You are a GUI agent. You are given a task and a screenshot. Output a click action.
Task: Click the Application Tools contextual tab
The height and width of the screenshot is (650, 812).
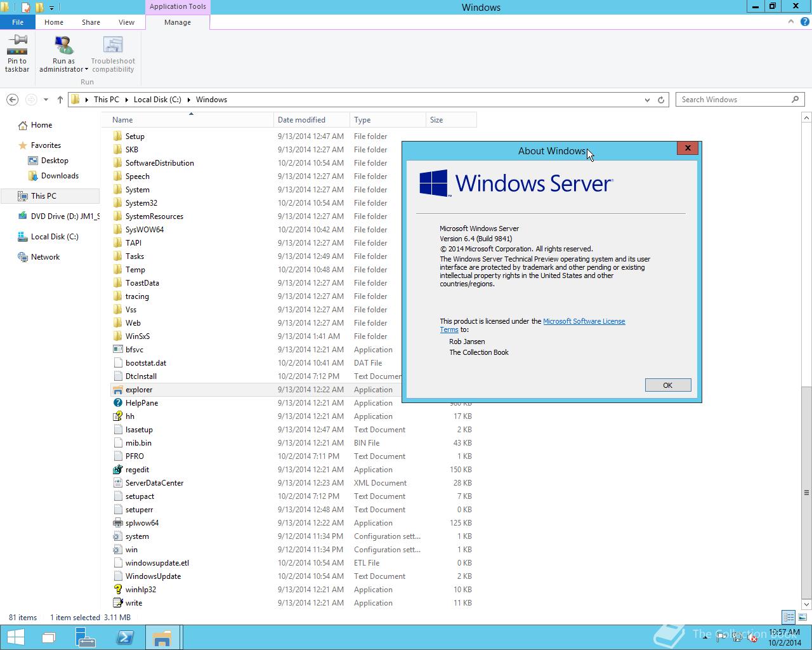[178, 6]
